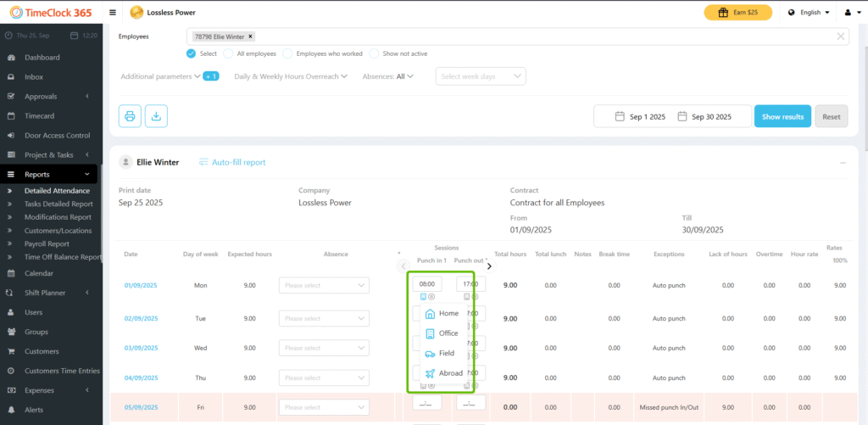The width and height of the screenshot is (868, 425).
Task: Remove the Ellie Winter employee tag
Action: coord(251,36)
